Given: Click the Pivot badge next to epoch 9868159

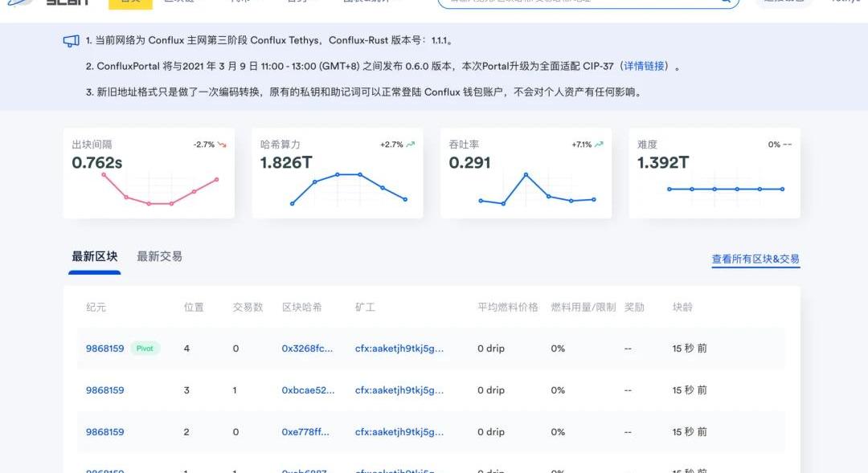Looking at the screenshot, I should tap(145, 349).
